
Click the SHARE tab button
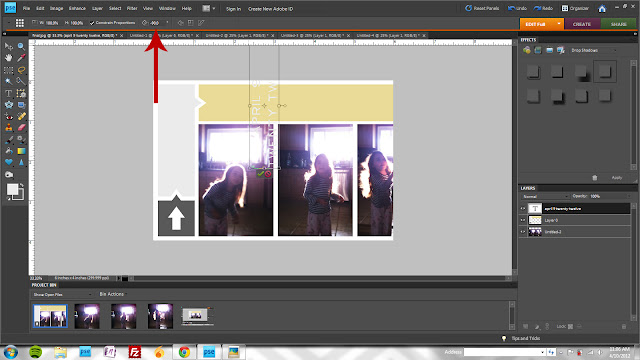coord(618,24)
